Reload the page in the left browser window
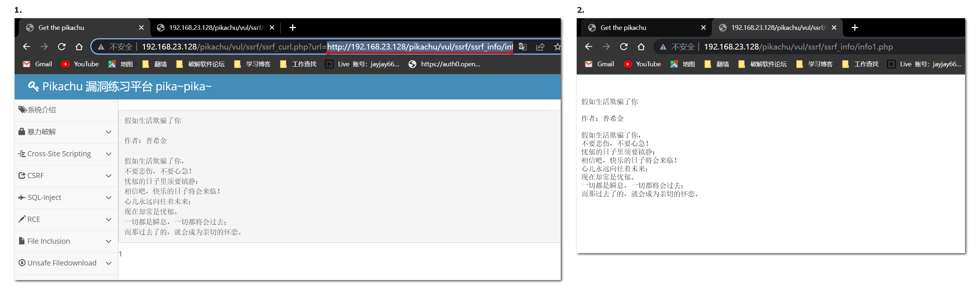 click(x=62, y=47)
